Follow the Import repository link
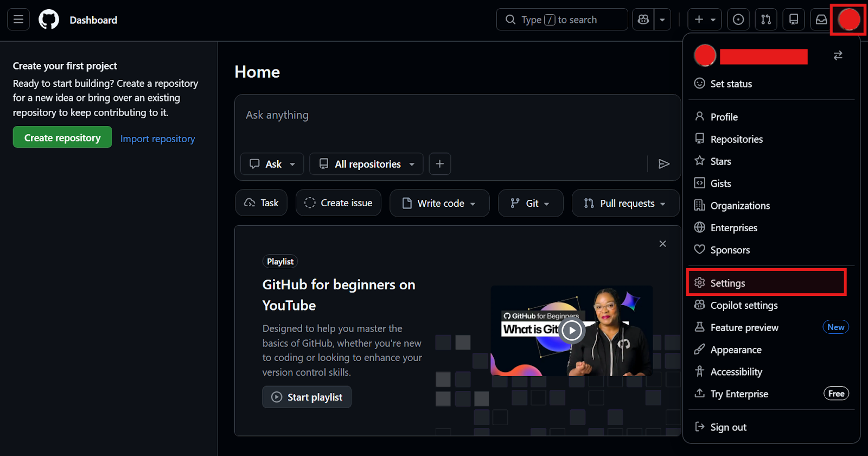 [x=157, y=139]
